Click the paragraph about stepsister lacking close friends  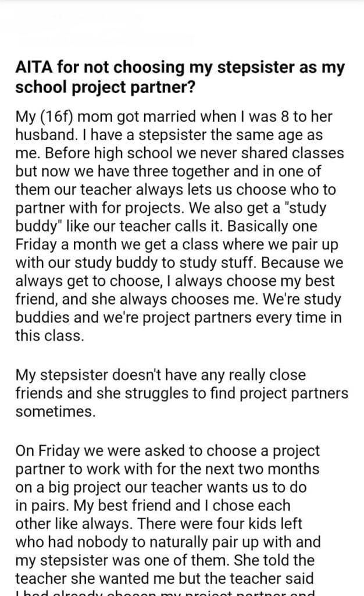pyautogui.click(x=181, y=393)
